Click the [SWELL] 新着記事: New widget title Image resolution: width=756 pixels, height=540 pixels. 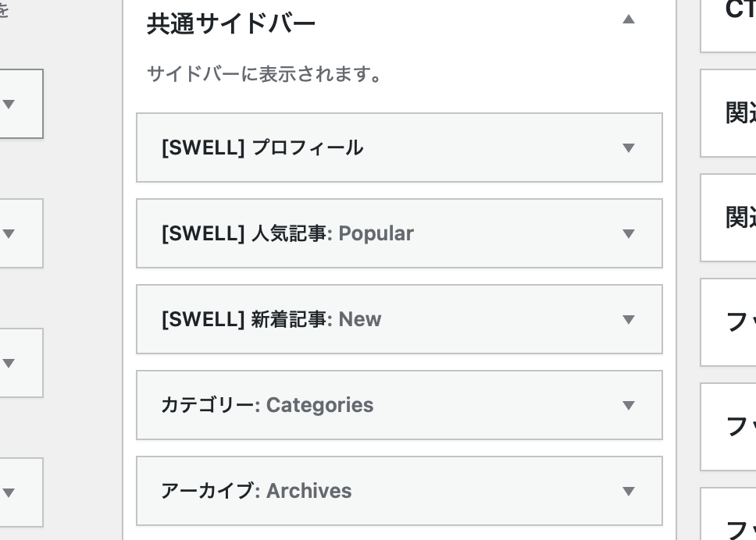[271, 320]
